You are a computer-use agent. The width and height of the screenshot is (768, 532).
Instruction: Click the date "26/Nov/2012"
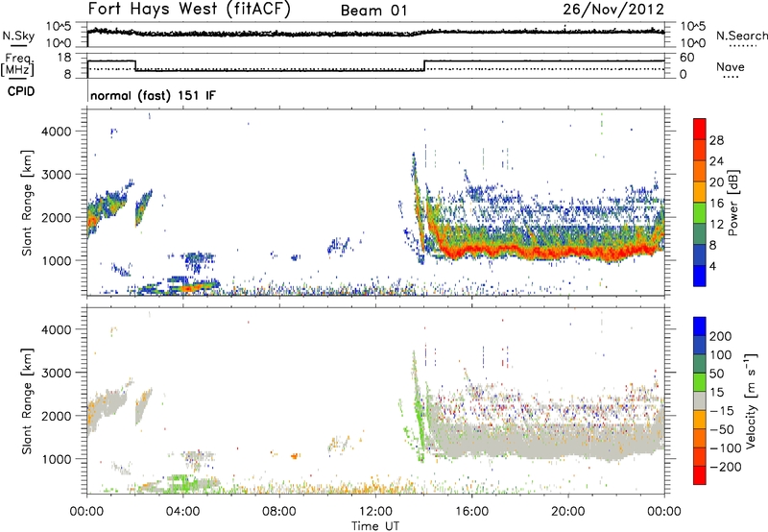(613, 10)
